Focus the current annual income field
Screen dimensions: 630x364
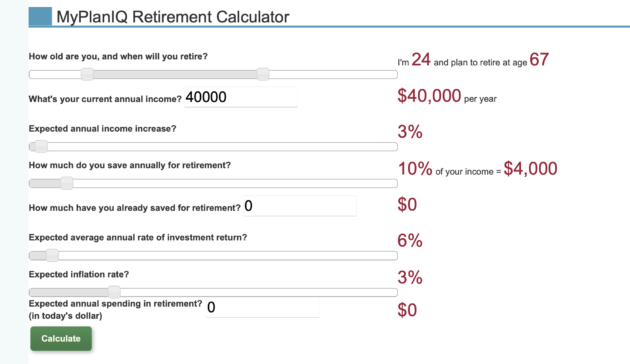241,97
